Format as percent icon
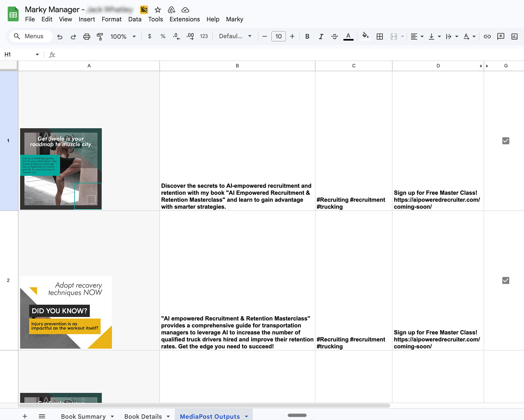The width and height of the screenshot is (524, 420). tap(163, 36)
